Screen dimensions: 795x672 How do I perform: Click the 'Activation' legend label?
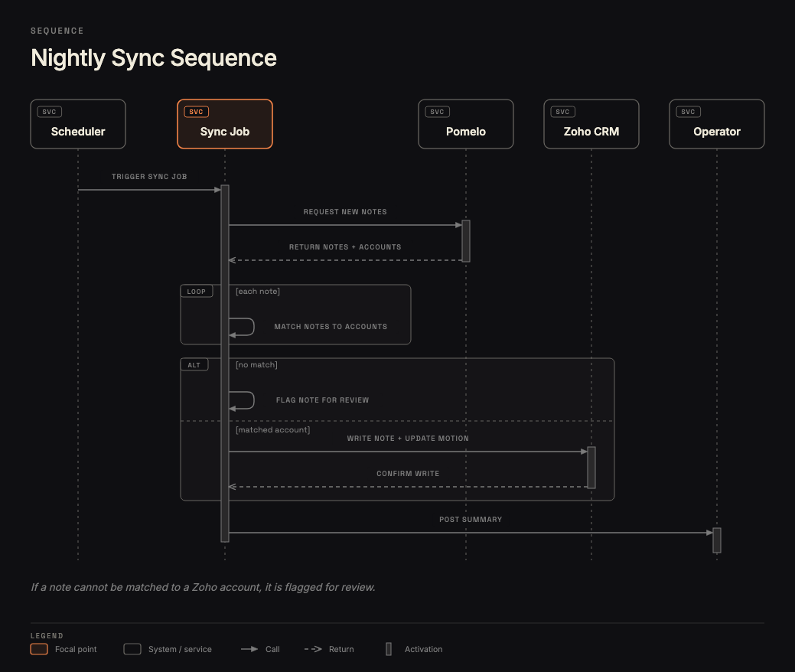pos(423,649)
